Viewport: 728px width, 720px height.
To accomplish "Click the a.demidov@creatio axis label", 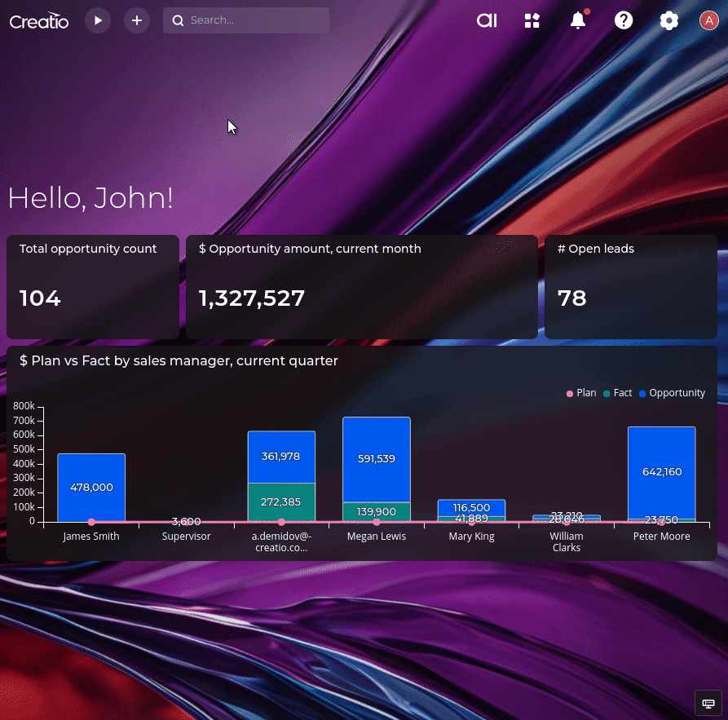I will pos(281,542).
